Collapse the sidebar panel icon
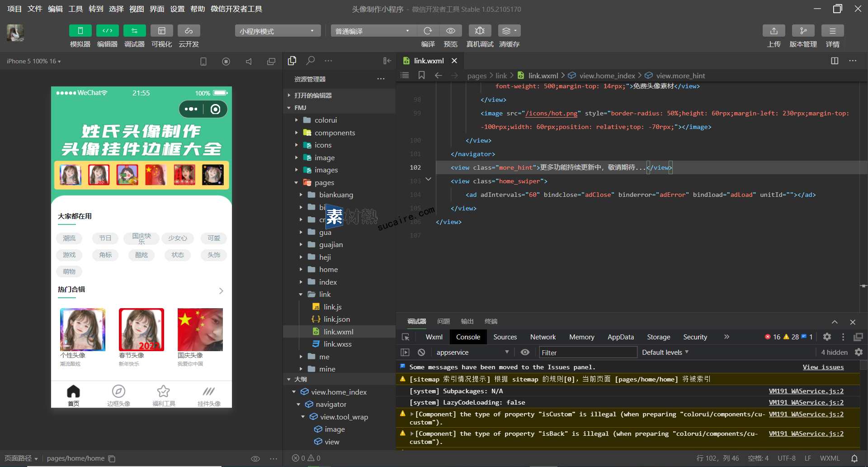This screenshot has width=868, height=467. tap(387, 61)
